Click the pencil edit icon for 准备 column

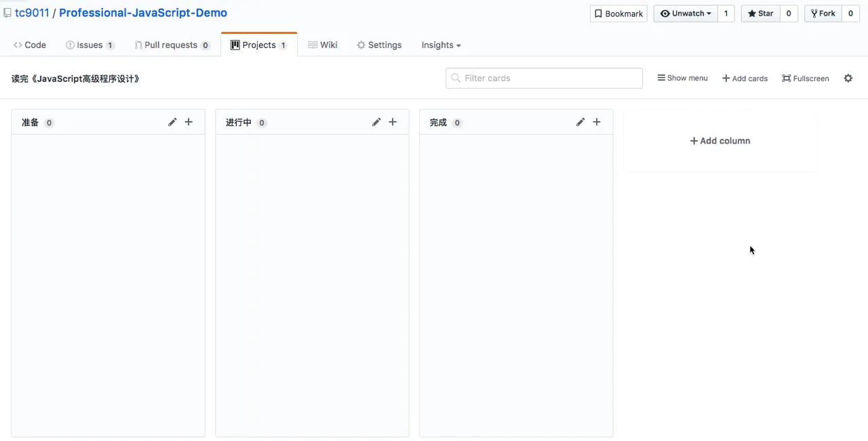click(172, 122)
